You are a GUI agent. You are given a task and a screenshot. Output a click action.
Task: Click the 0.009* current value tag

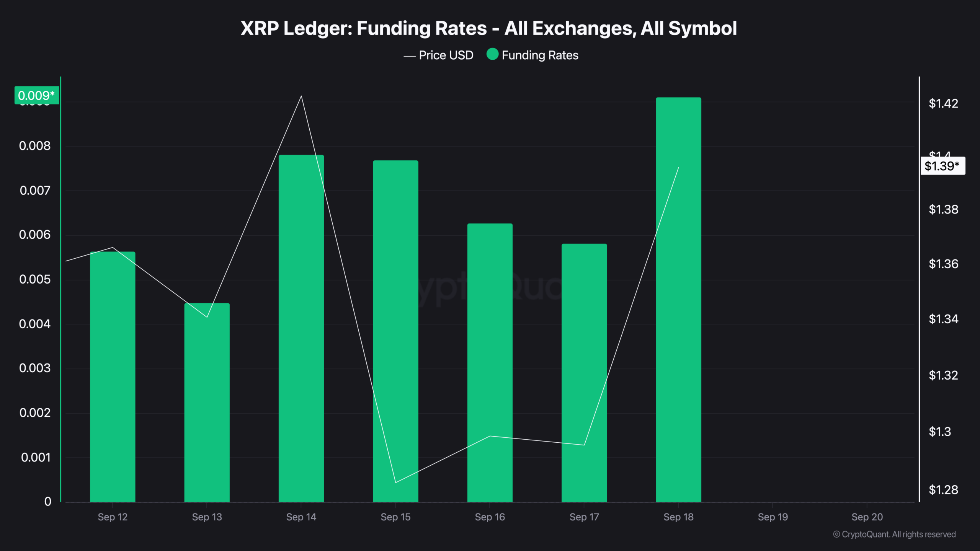pos(37,95)
